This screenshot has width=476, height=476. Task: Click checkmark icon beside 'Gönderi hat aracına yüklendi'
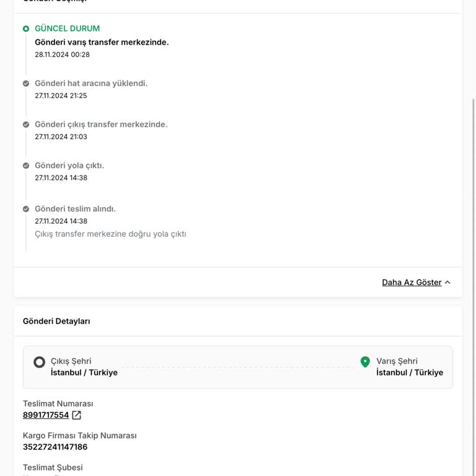(26, 84)
